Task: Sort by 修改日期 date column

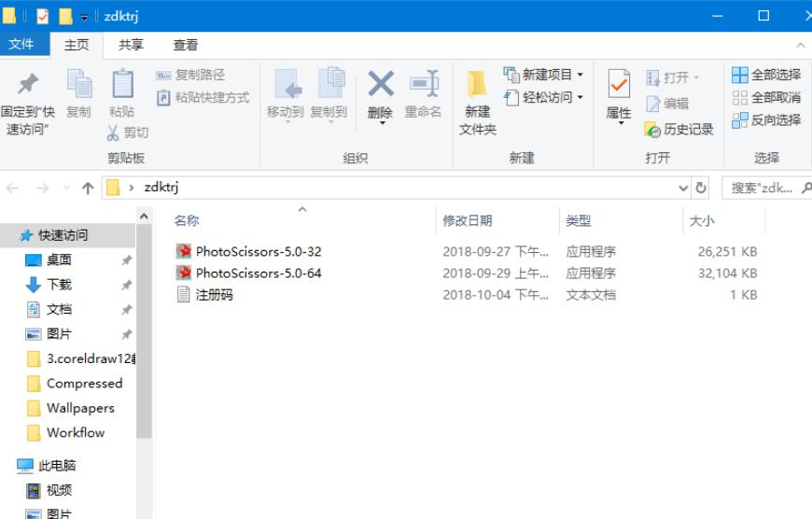Action: (468, 220)
